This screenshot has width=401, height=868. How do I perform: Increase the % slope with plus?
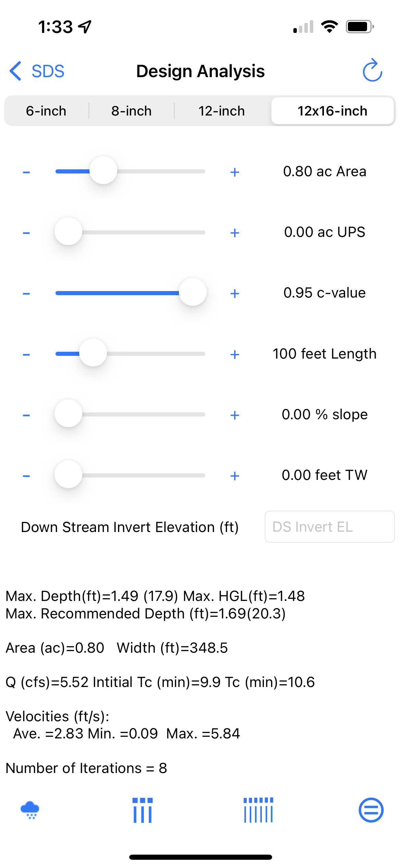(x=235, y=415)
